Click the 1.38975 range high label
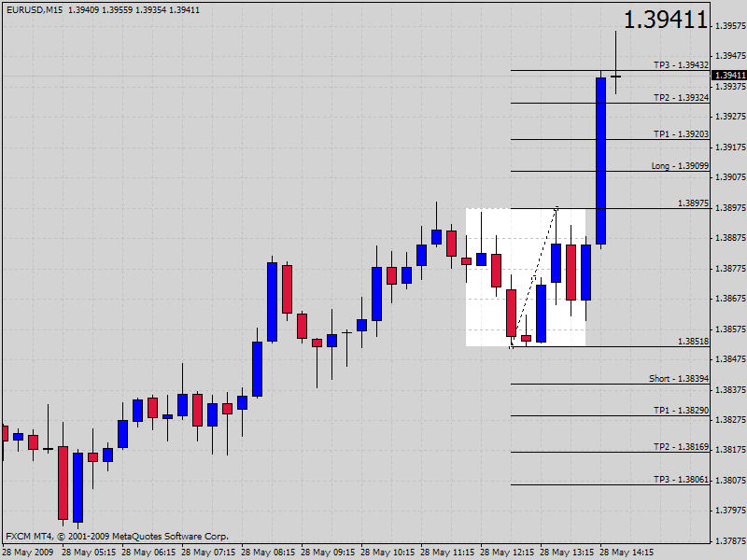747x560 pixels. pos(693,203)
